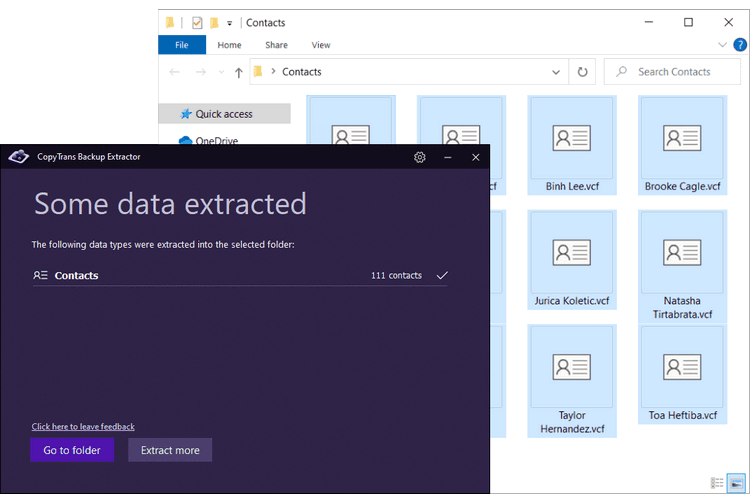
Task: Go forward in Explorer navigation
Action: click(x=201, y=72)
